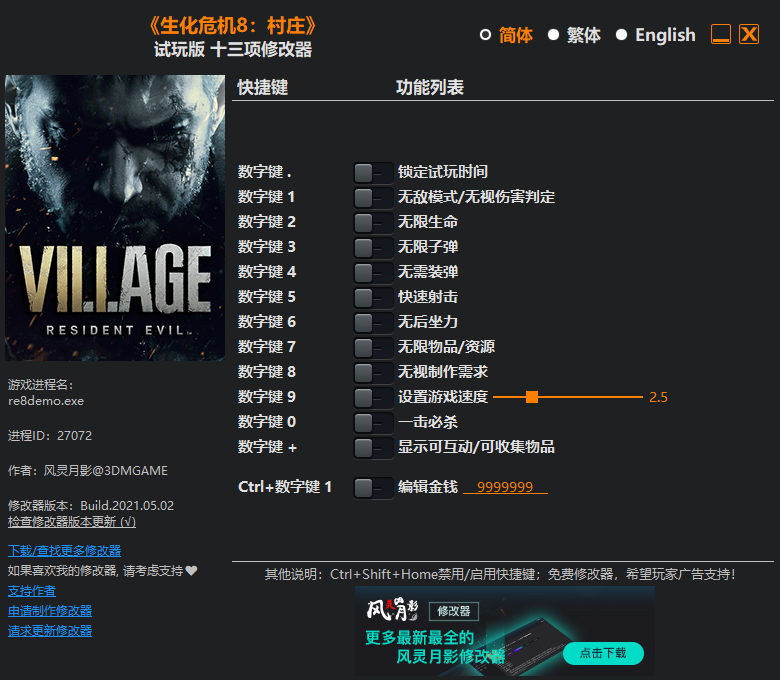
Task: Click the game speed slider handle
Action: pyautogui.click(x=532, y=397)
